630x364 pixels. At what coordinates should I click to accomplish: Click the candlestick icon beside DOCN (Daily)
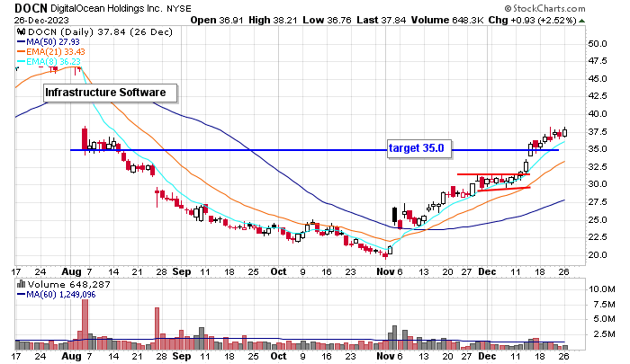click(22, 32)
